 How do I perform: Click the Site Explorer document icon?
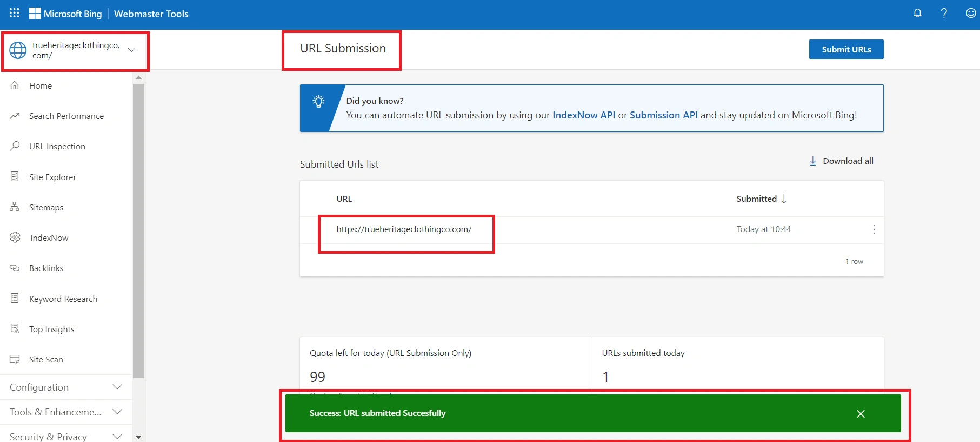coord(15,176)
